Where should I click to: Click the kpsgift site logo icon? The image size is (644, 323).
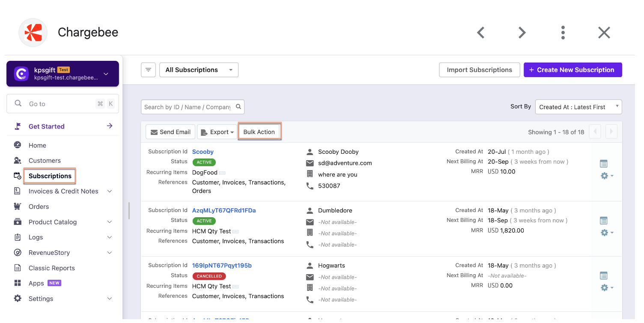[21, 74]
